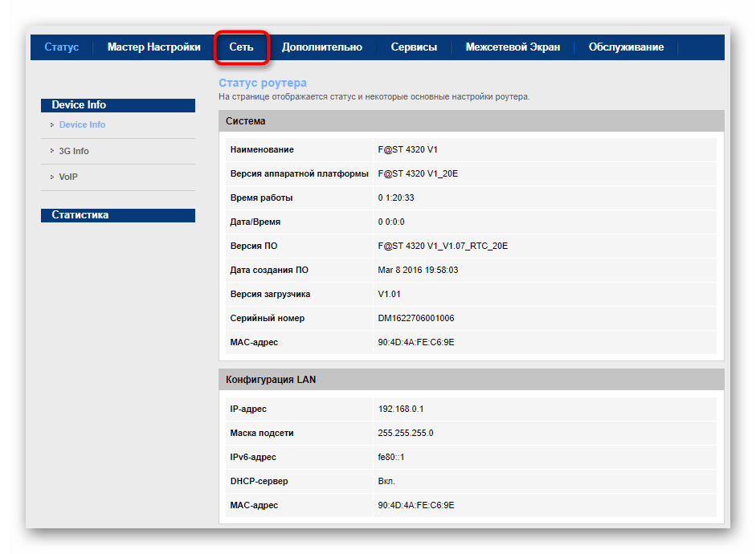The width and height of the screenshot is (756, 554).
Task: Select bootloader version V1.01
Action: (x=389, y=295)
